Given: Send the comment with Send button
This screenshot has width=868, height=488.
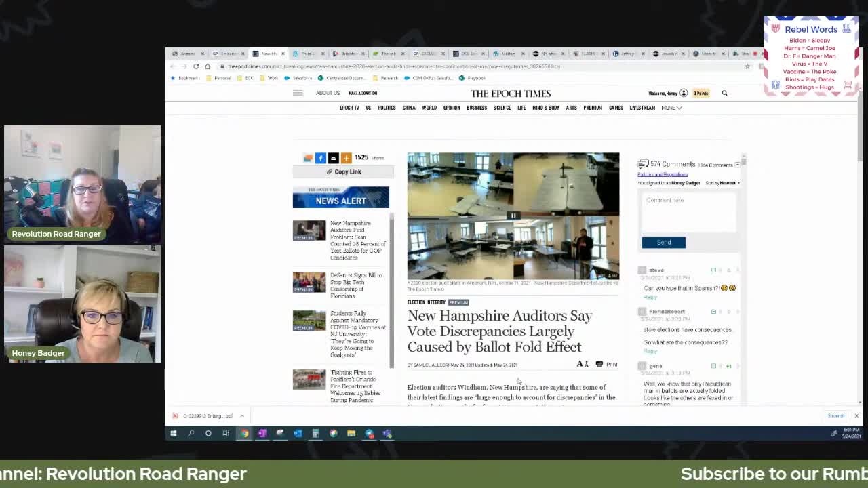Looking at the screenshot, I should (x=664, y=243).
